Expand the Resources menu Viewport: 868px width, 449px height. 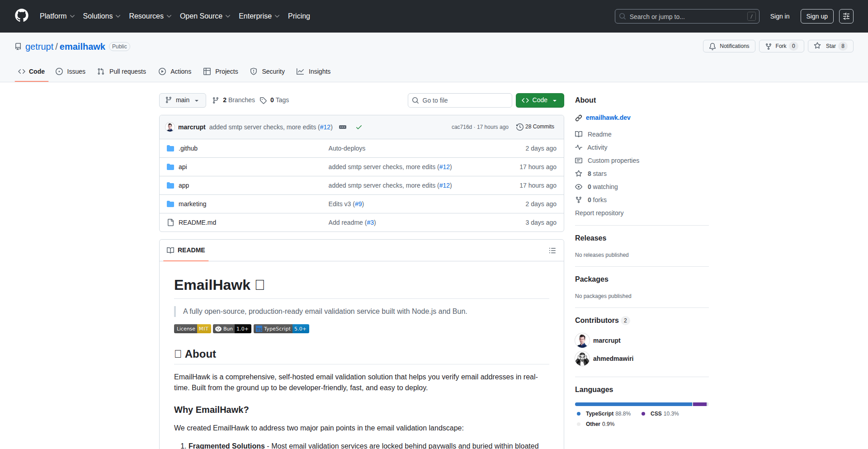150,16
